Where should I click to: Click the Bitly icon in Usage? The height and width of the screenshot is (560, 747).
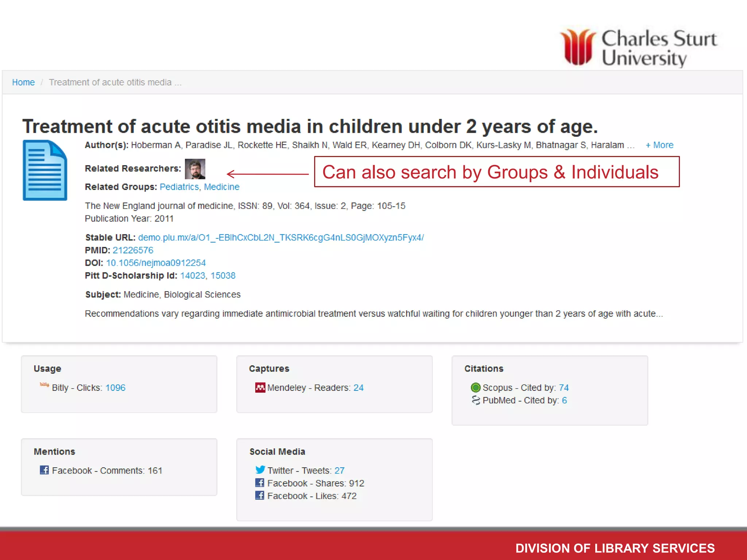pos(44,385)
